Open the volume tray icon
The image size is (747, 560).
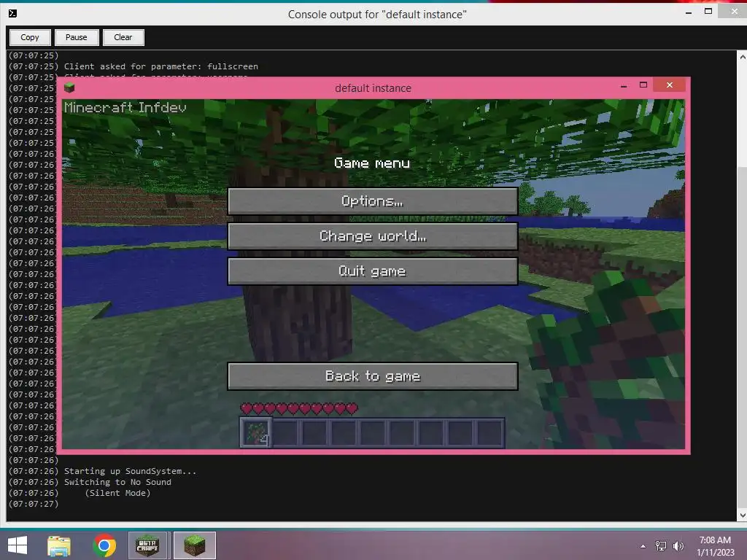tap(678, 545)
